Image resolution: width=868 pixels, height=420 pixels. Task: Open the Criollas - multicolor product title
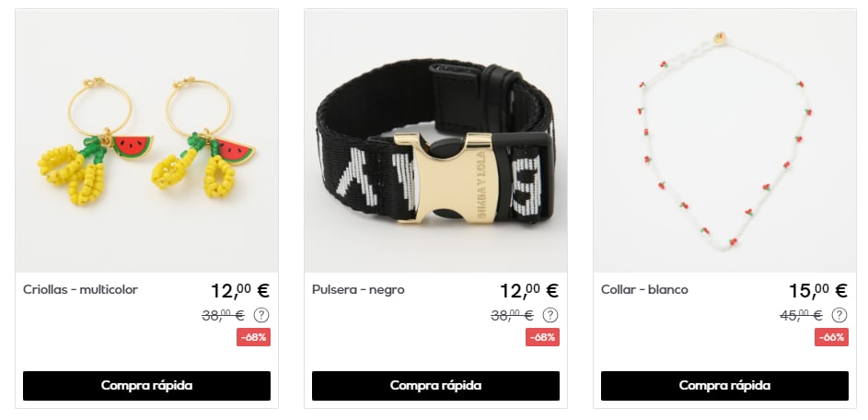pos(80,290)
